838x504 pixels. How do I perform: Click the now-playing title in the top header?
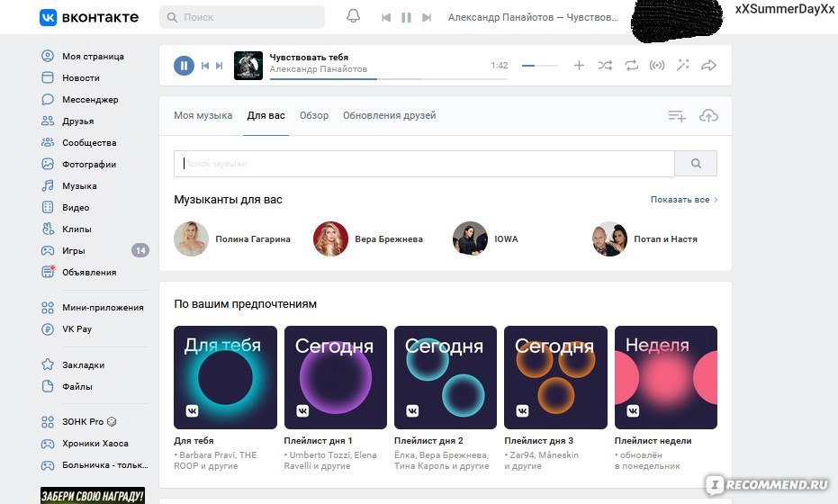pos(533,18)
